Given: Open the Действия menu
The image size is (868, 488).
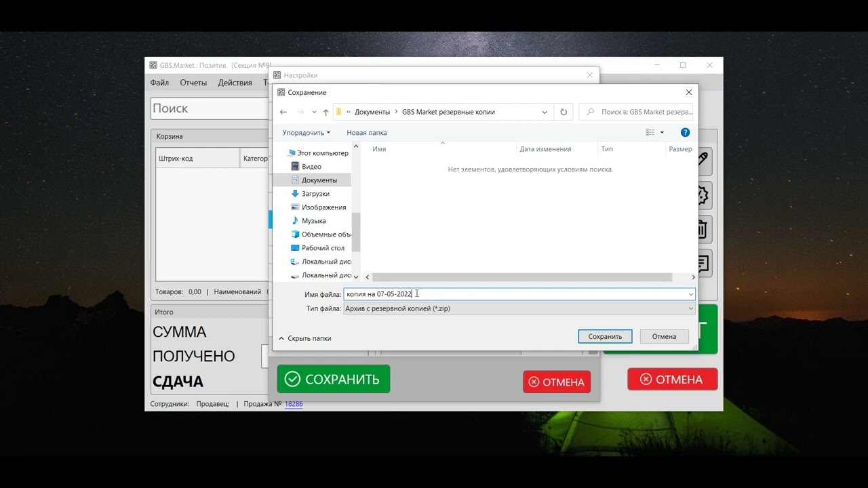Looking at the screenshot, I should click(x=235, y=83).
